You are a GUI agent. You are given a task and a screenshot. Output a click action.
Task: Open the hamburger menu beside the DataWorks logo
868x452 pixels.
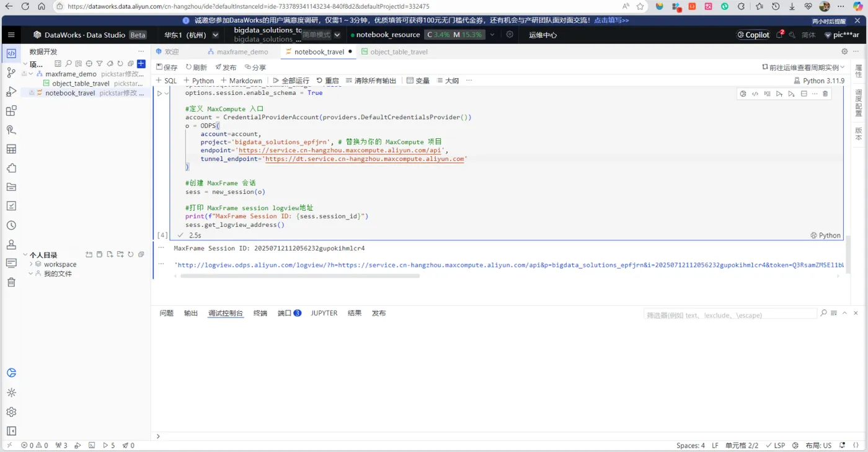(11, 35)
